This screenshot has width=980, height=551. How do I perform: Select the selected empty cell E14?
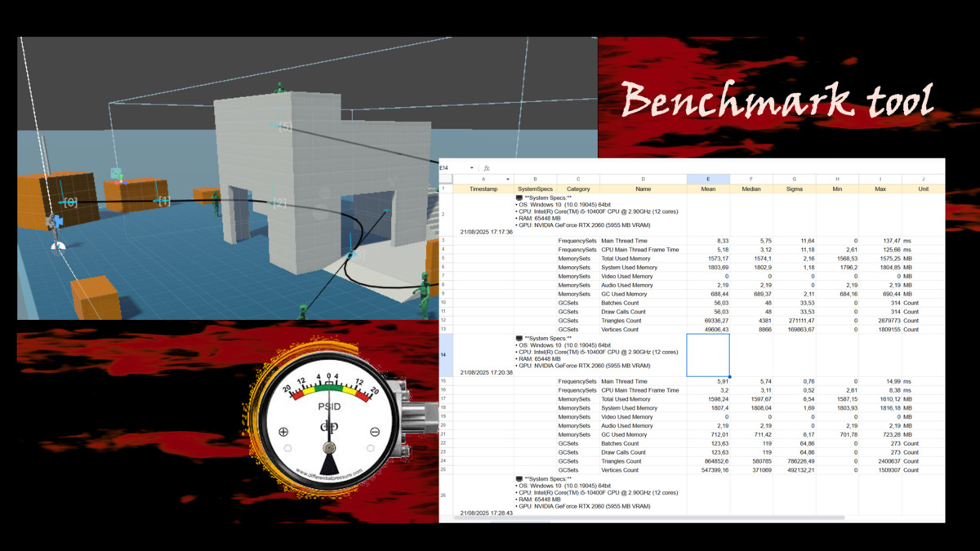[x=708, y=356]
